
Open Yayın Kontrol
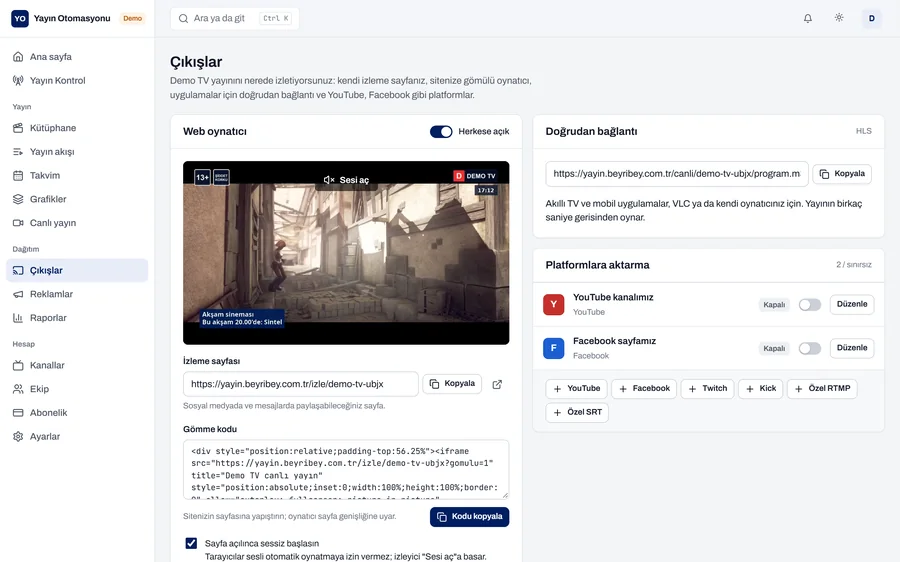(x=77, y=80)
